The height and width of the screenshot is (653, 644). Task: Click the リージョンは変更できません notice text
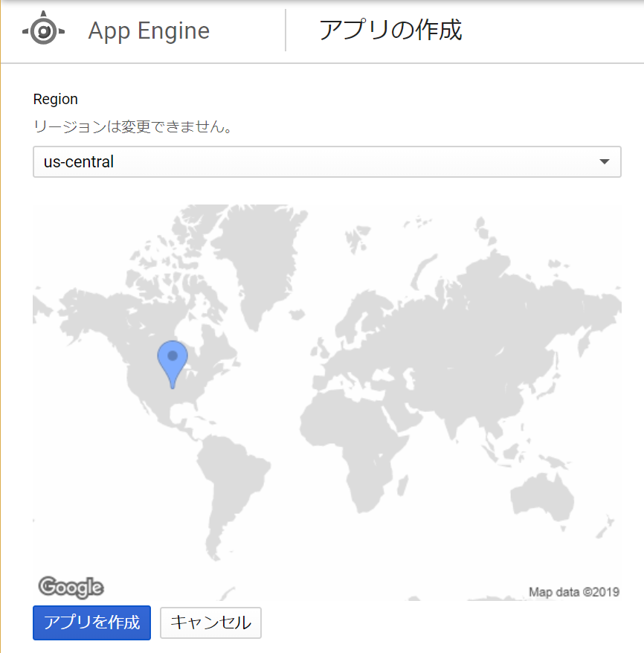(x=134, y=126)
